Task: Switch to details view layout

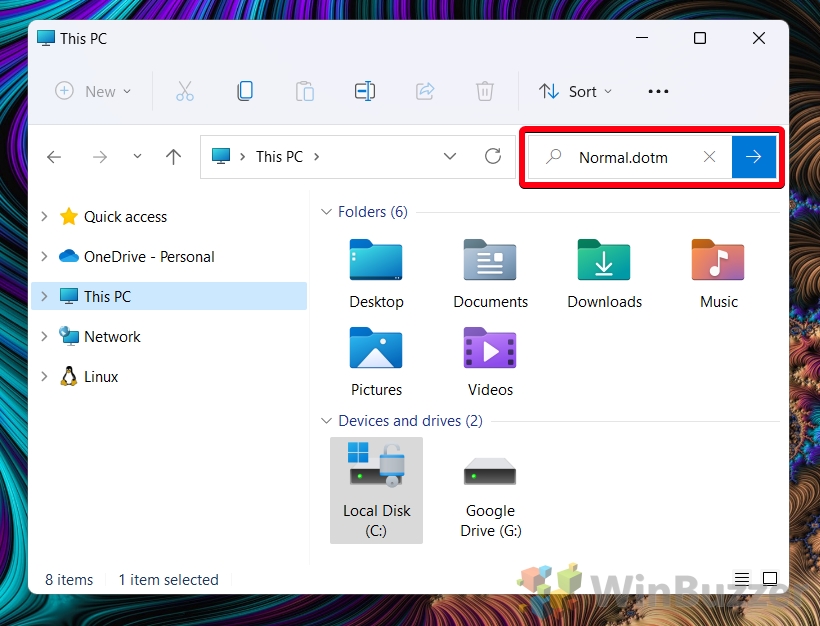Action: tap(741, 579)
